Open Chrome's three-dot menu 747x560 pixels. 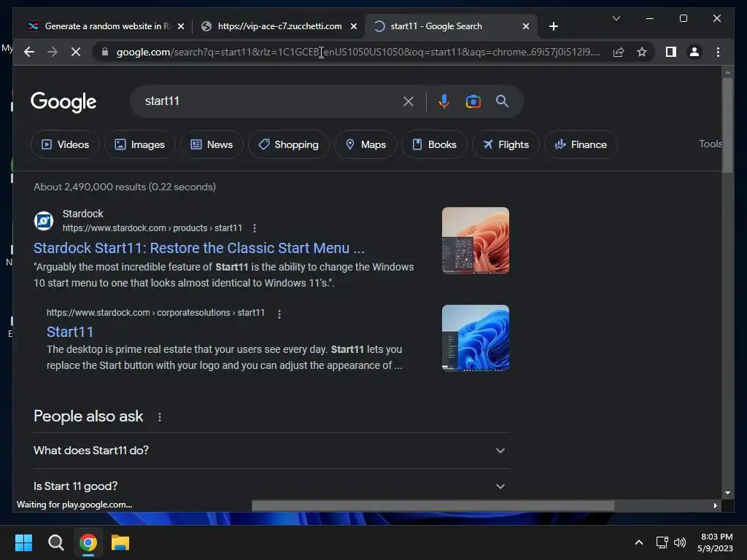pyautogui.click(x=718, y=52)
